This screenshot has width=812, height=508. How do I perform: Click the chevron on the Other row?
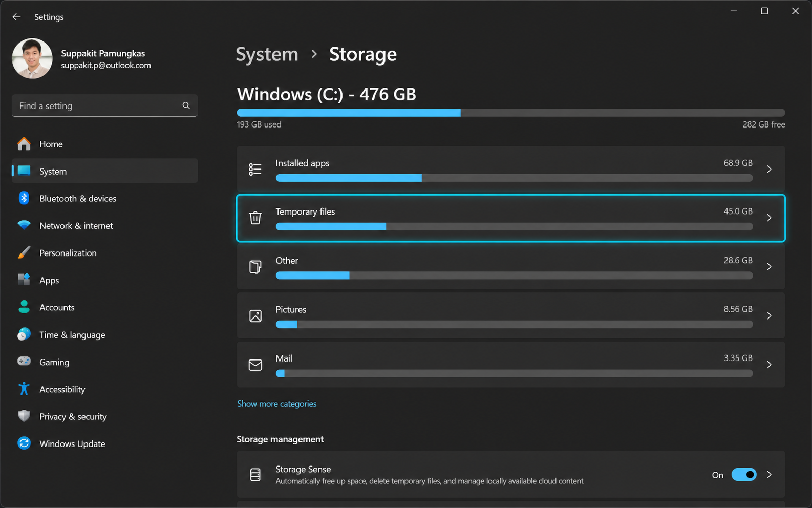(769, 267)
